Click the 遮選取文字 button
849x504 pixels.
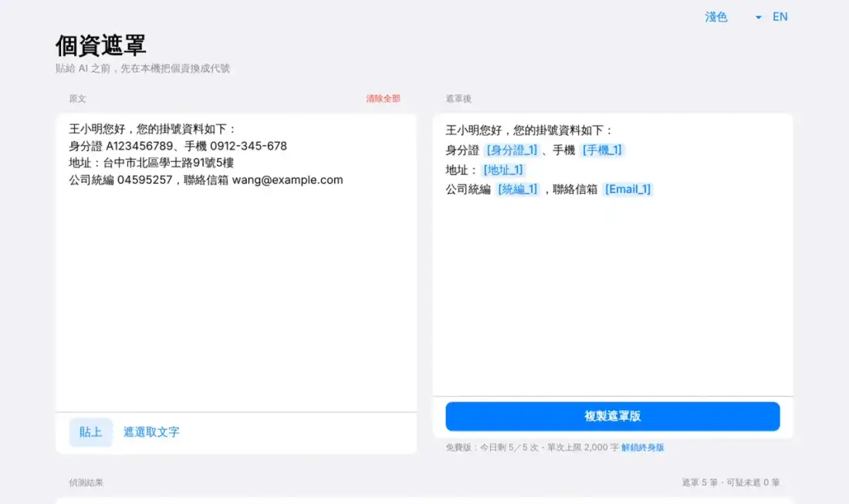click(x=151, y=432)
